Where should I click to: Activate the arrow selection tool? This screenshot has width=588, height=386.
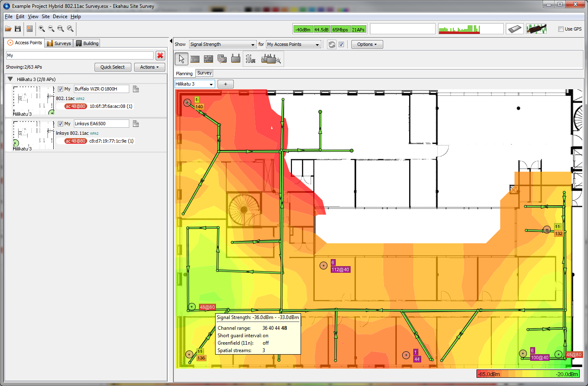(181, 59)
